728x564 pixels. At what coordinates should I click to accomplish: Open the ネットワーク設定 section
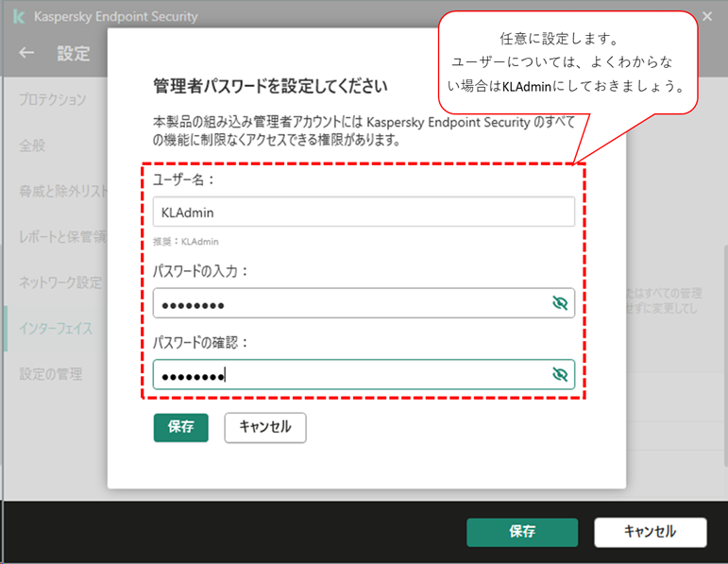[60, 282]
